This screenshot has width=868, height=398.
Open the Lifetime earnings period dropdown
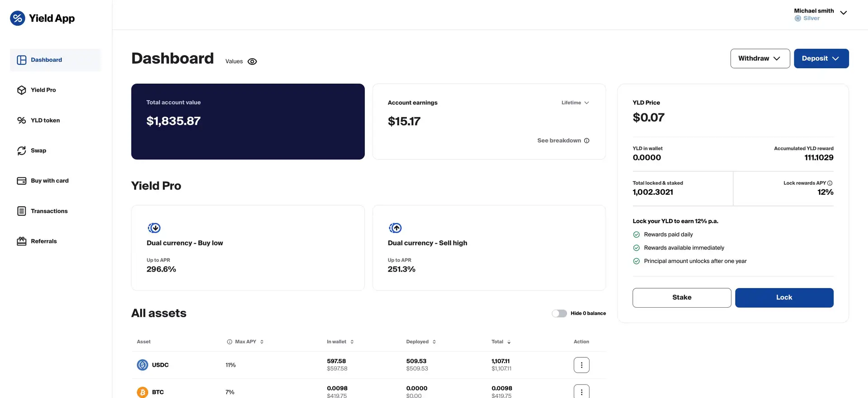[575, 103]
